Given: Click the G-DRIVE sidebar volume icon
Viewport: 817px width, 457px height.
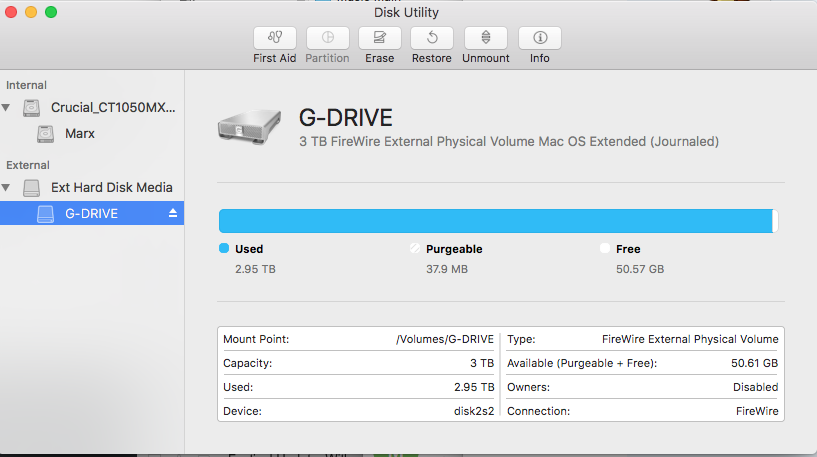Looking at the screenshot, I should coord(45,214).
